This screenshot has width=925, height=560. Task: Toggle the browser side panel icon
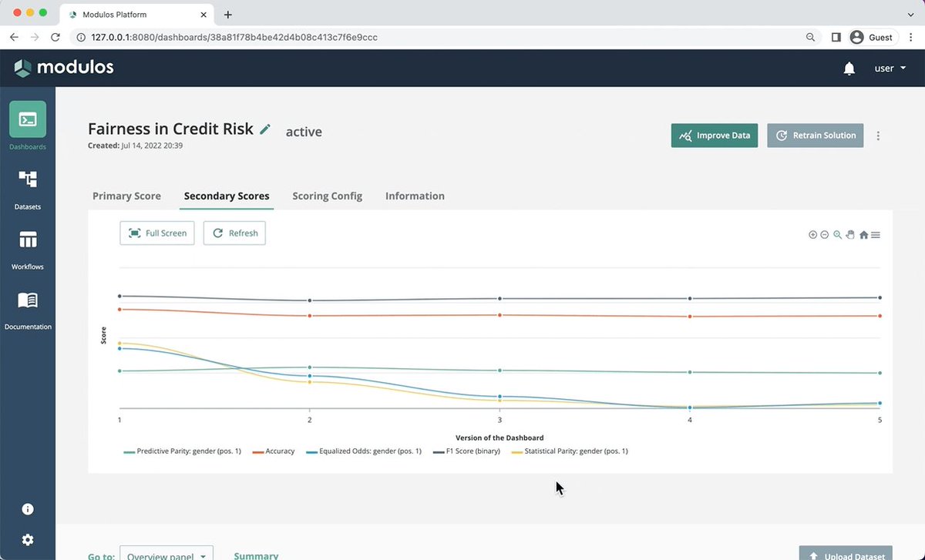tap(836, 37)
